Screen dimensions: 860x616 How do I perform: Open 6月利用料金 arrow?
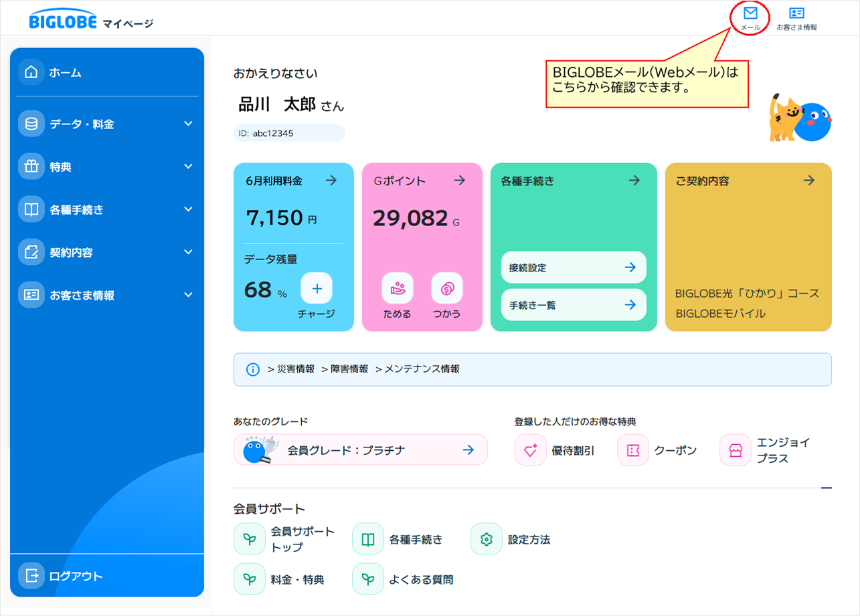coord(331,181)
